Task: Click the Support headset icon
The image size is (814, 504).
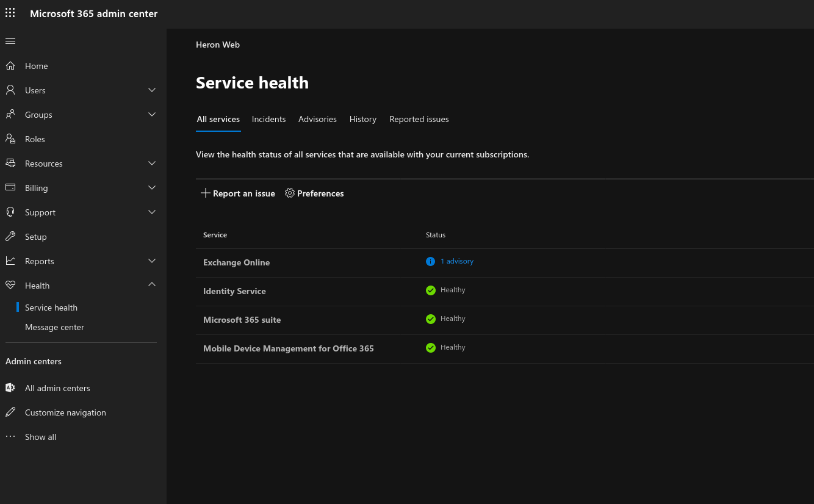Action: click(x=10, y=212)
